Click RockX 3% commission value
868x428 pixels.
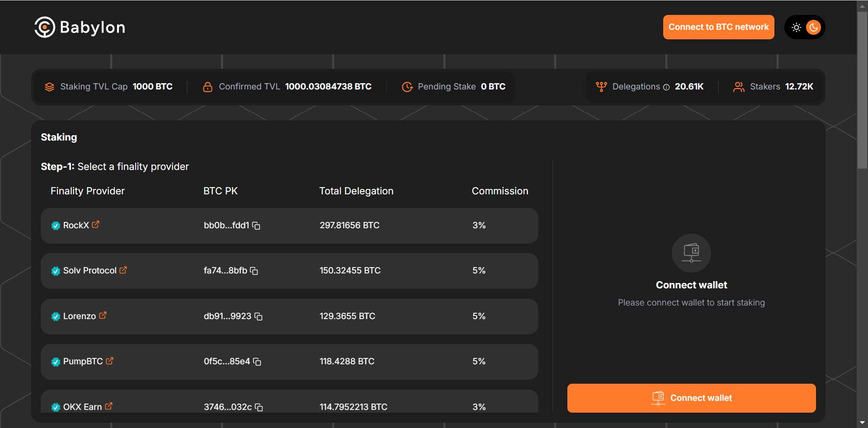coord(479,225)
